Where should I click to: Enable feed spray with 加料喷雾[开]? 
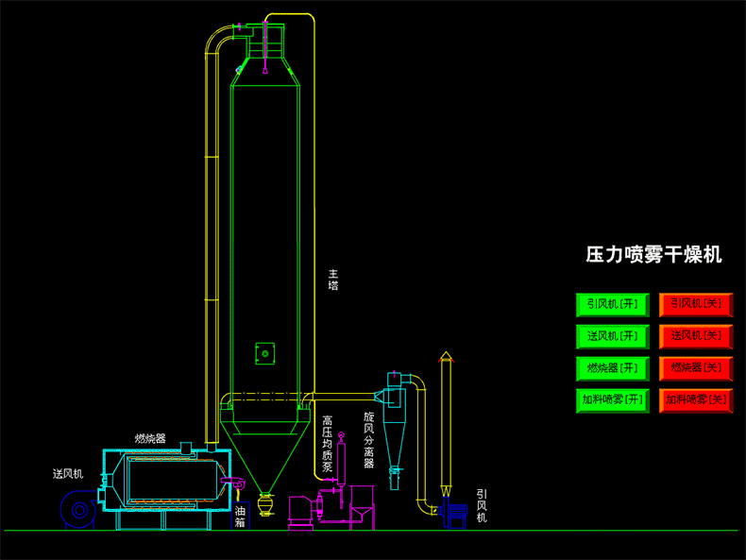[x=613, y=399]
